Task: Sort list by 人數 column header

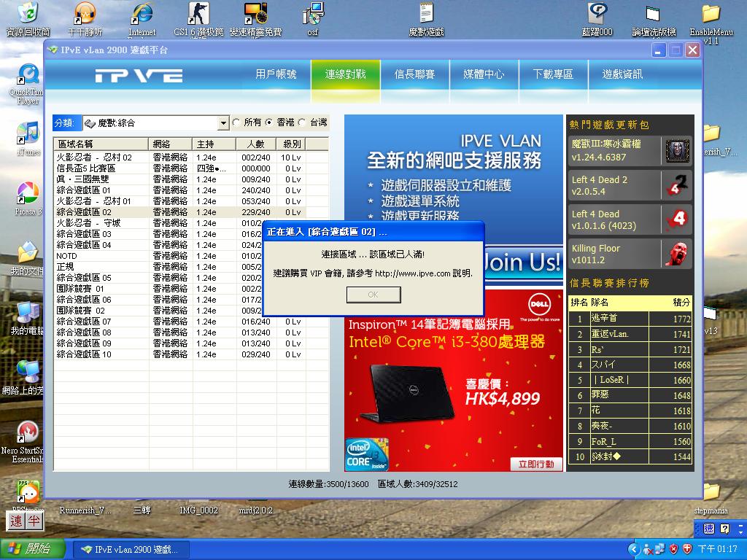Action: 255,144
